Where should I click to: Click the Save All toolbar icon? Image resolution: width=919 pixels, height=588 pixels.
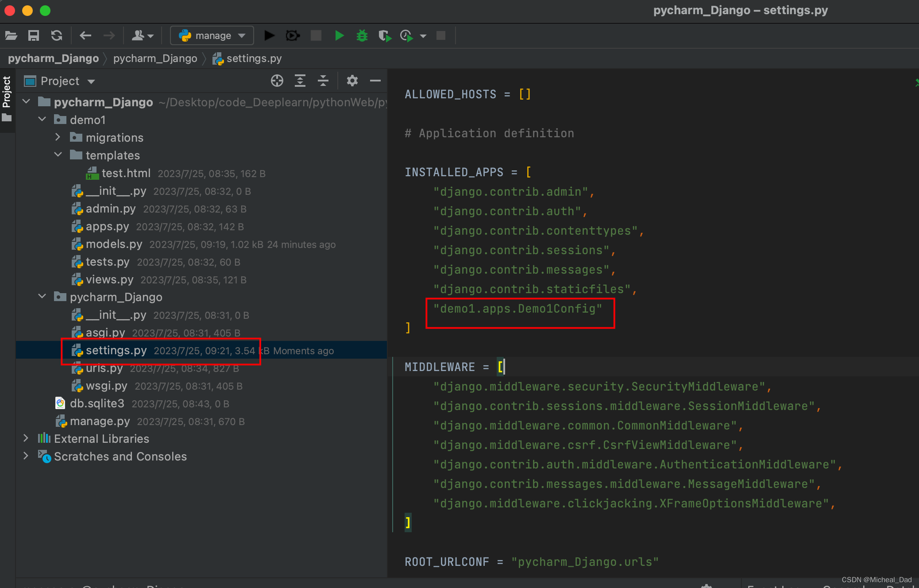pos(34,35)
